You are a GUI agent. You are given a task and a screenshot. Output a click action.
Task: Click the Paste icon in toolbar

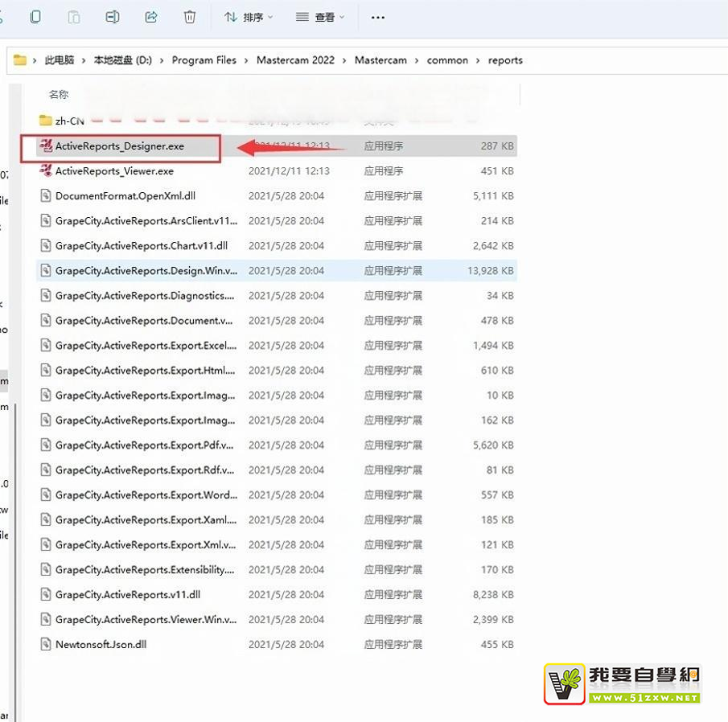(x=74, y=17)
